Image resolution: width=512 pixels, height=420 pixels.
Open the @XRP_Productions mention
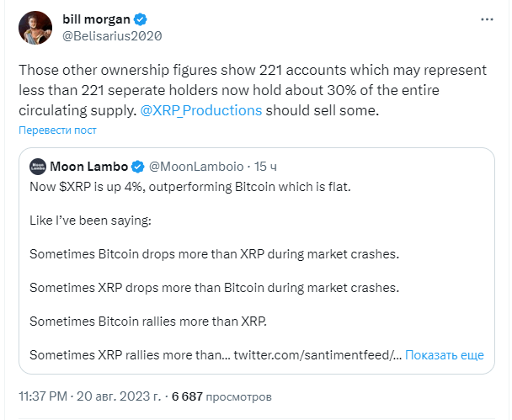tap(201, 110)
